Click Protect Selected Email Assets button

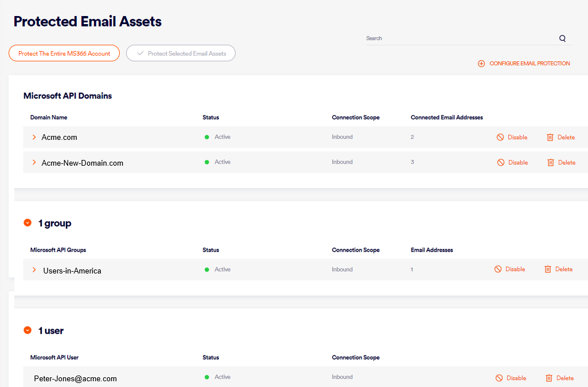(181, 53)
